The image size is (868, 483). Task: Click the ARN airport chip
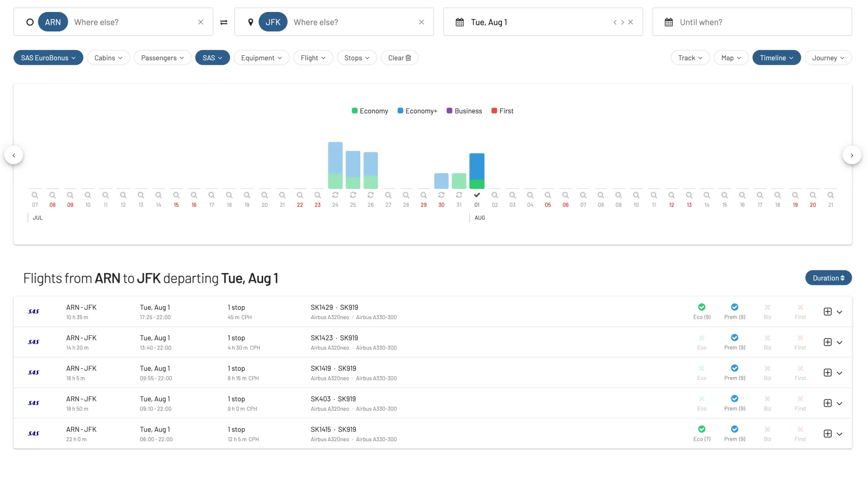point(53,22)
